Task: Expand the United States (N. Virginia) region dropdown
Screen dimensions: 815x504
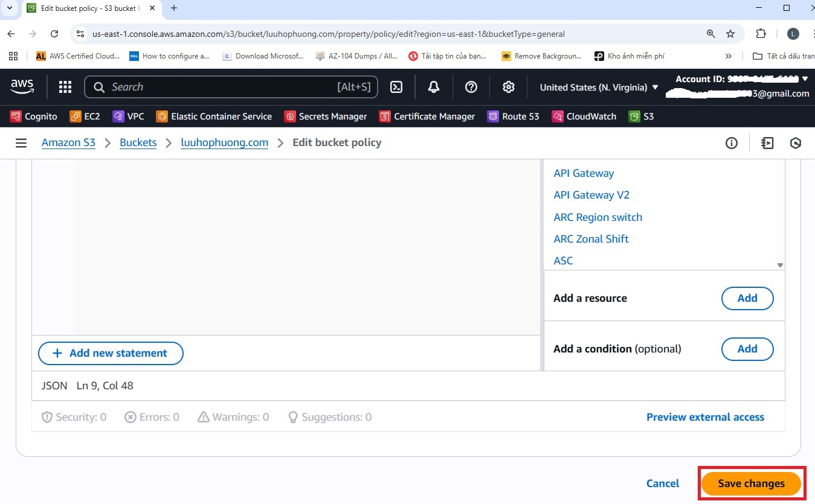Action: tap(599, 88)
